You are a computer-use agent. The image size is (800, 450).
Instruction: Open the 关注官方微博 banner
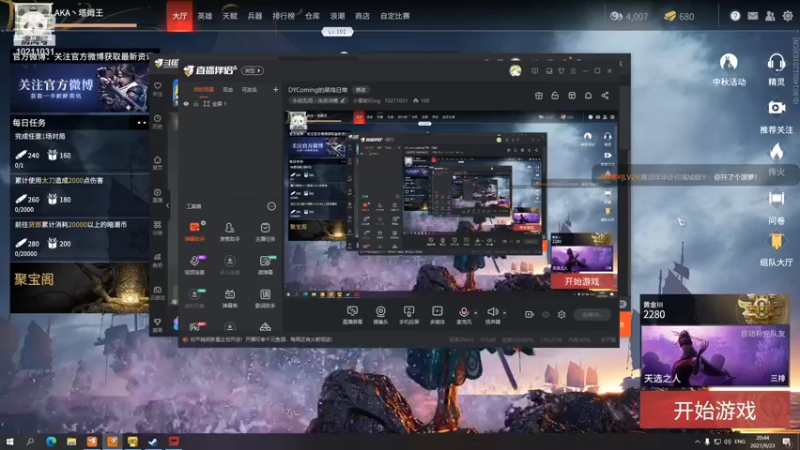tap(79, 88)
